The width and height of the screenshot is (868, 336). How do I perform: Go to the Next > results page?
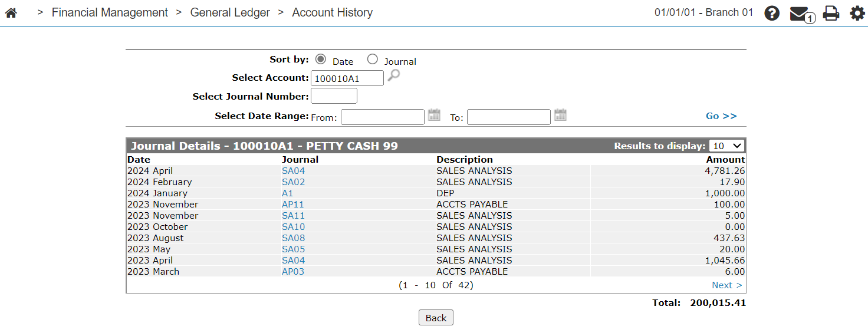click(x=726, y=285)
